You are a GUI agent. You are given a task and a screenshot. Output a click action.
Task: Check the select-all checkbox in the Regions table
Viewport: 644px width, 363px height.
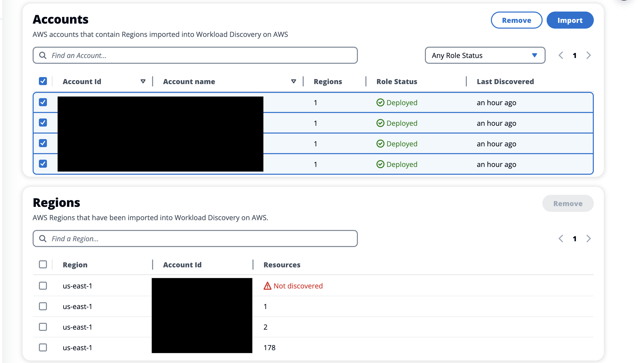[43, 264]
